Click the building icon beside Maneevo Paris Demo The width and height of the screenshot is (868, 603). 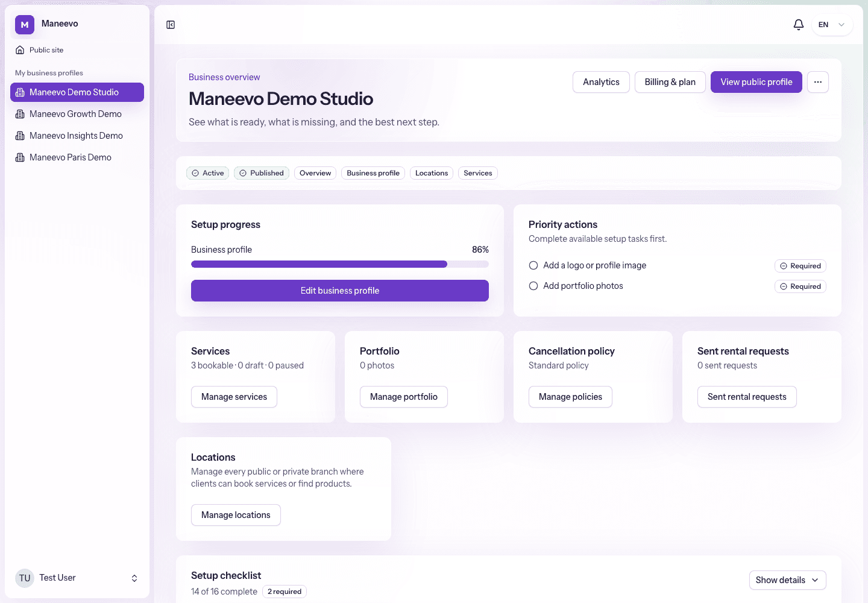click(x=20, y=157)
